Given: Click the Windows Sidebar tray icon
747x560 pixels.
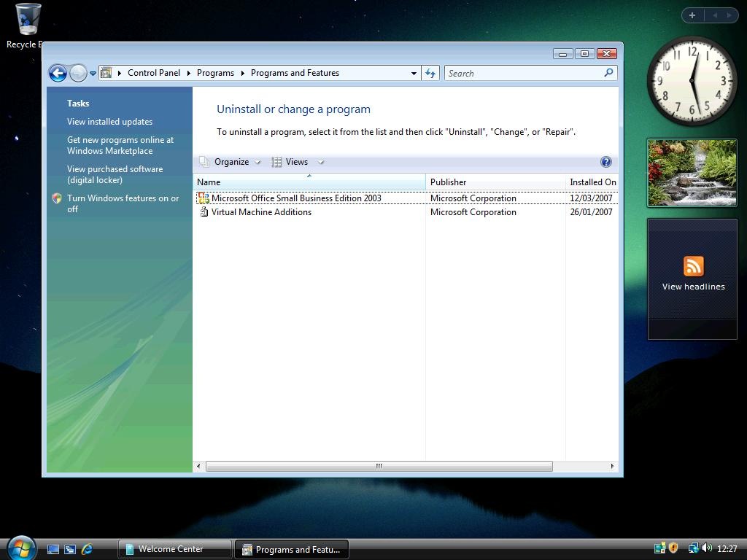Looking at the screenshot, I should coord(659,548).
